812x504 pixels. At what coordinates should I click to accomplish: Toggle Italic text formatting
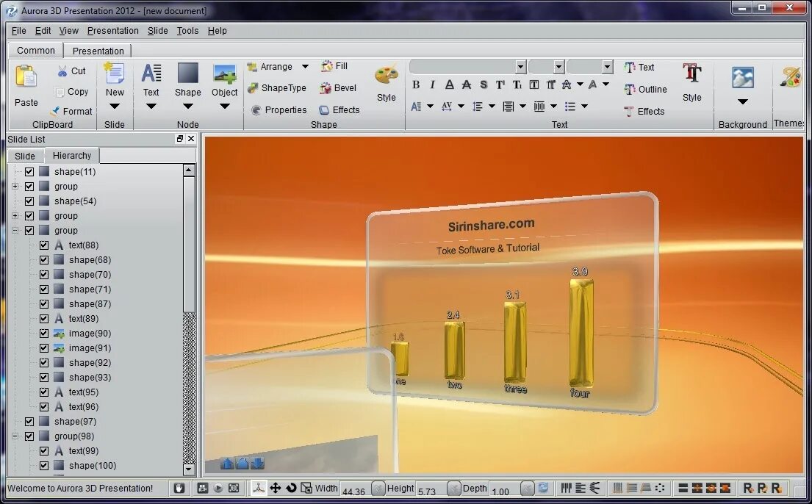pos(432,84)
